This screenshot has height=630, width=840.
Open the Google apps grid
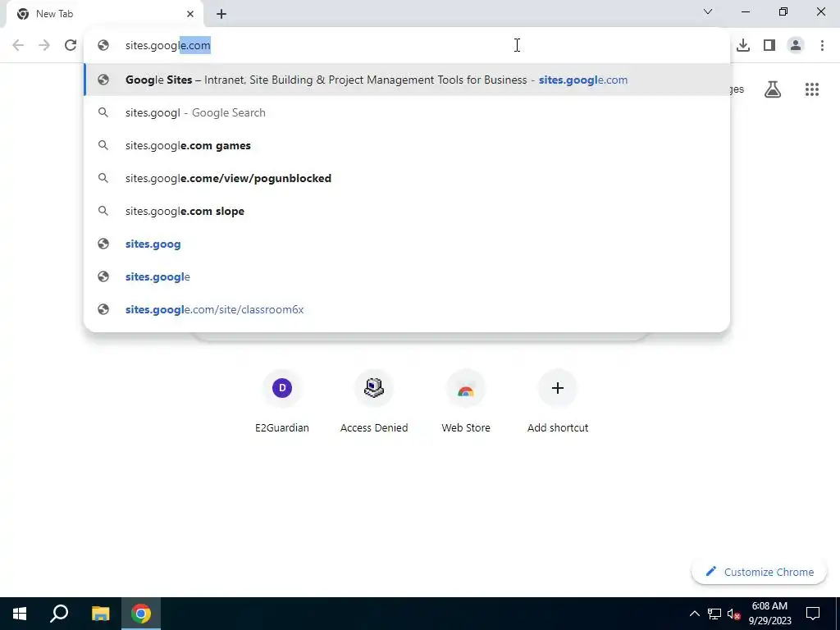tap(812, 89)
